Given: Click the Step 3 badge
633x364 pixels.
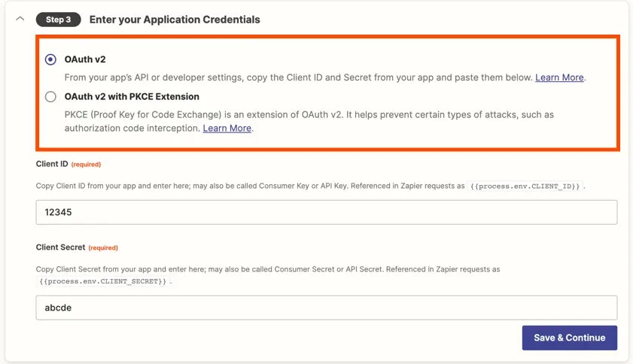Looking at the screenshot, I should [x=58, y=20].
